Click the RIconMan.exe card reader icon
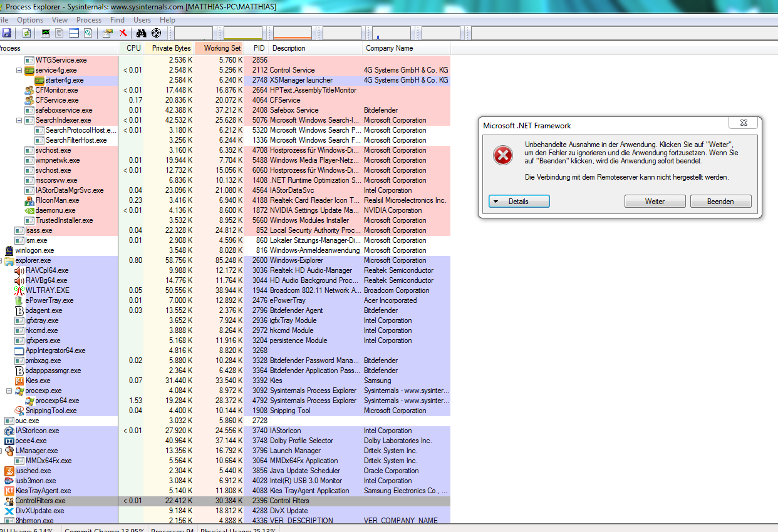Viewport: 778px width, 532px height. tap(29, 200)
